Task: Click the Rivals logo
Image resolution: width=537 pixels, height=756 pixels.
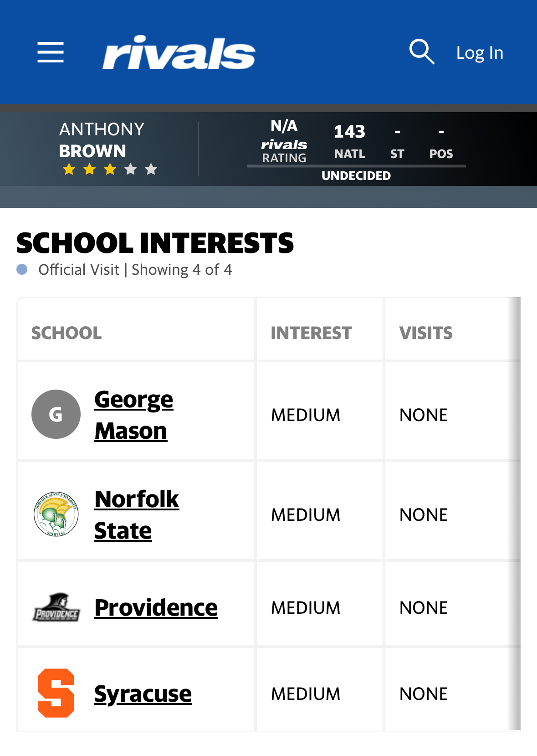Action: click(179, 52)
